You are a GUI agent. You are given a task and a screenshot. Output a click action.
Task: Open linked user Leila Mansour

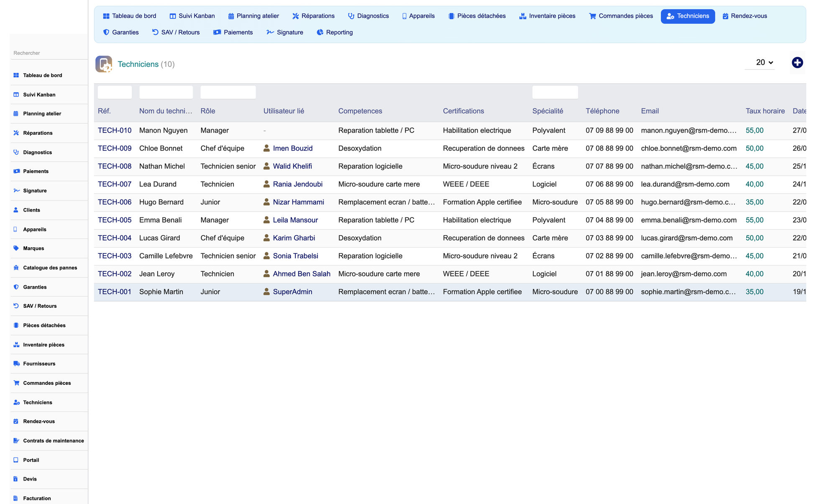pyautogui.click(x=295, y=220)
